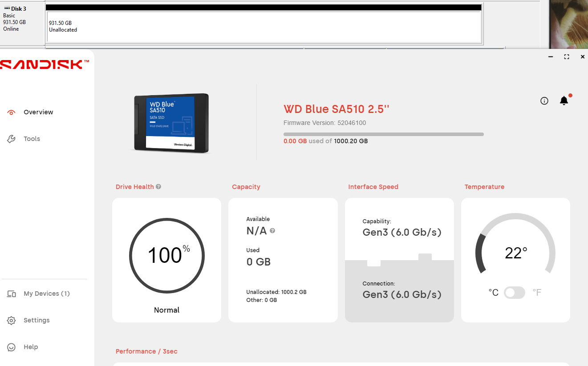Click the Overview eye icon
The width and height of the screenshot is (588, 366).
pyautogui.click(x=12, y=112)
